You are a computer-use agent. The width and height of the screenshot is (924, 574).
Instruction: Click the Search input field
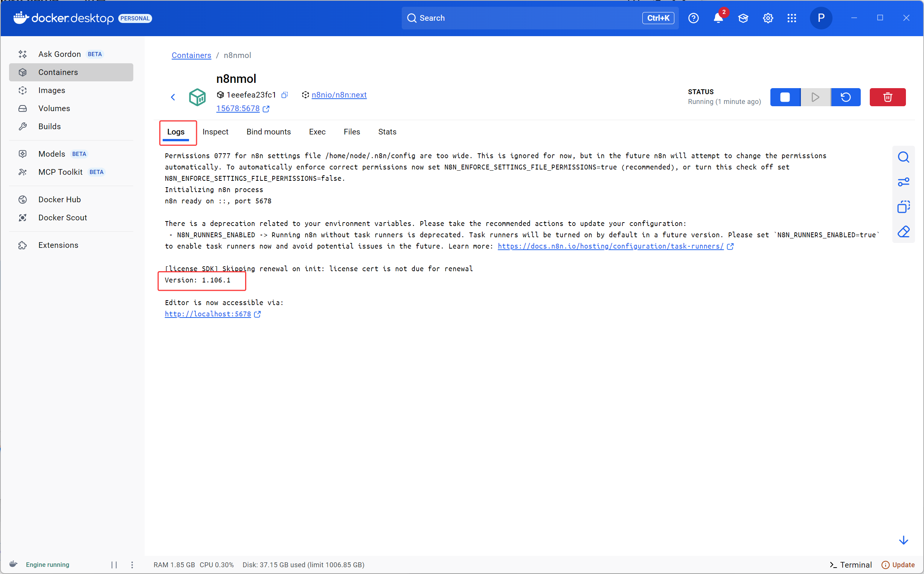pos(524,18)
